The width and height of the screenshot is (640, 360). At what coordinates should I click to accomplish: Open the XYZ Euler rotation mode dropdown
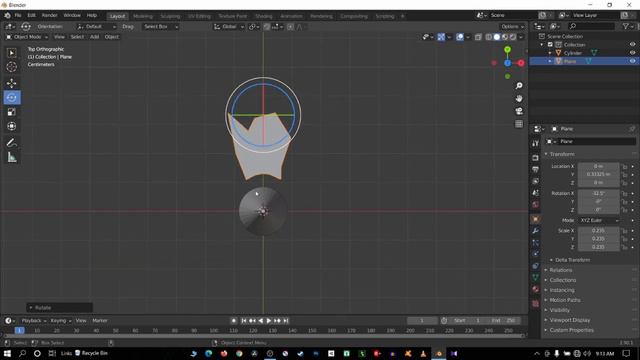(x=598, y=220)
